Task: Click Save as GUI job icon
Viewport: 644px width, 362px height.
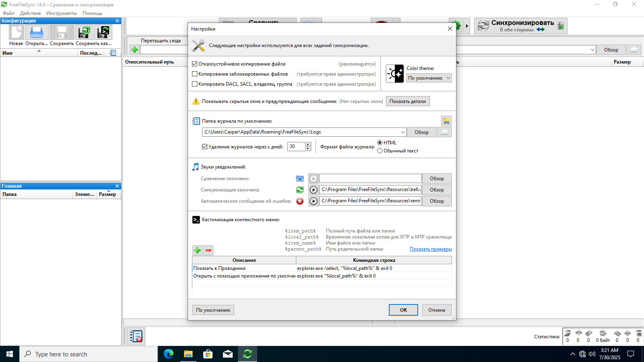Action: coord(85,32)
